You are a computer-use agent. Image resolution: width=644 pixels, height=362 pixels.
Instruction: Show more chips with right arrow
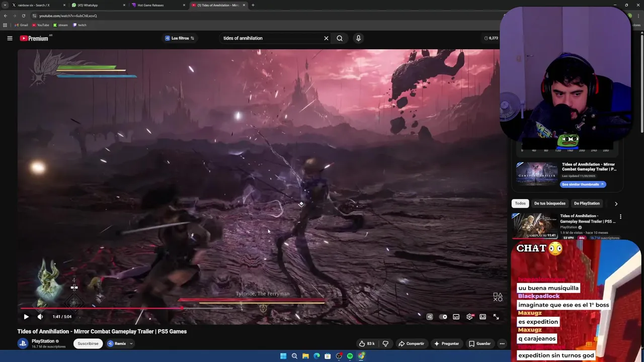616,204
